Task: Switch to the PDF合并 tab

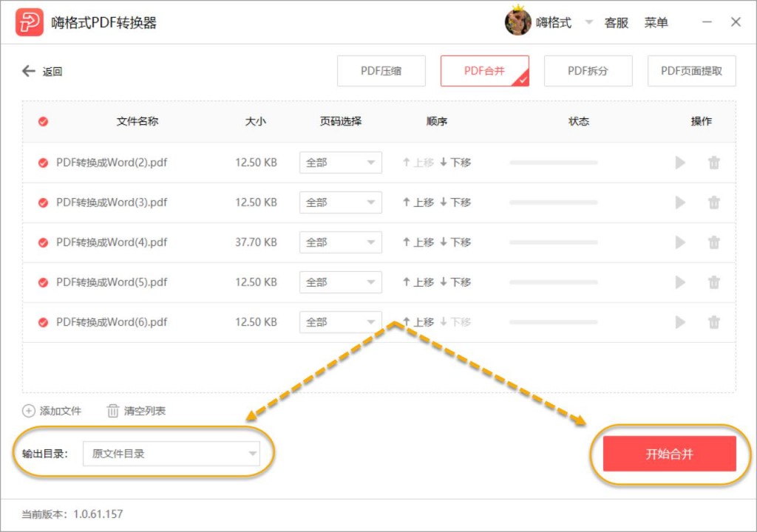Action: click(484, 71)
